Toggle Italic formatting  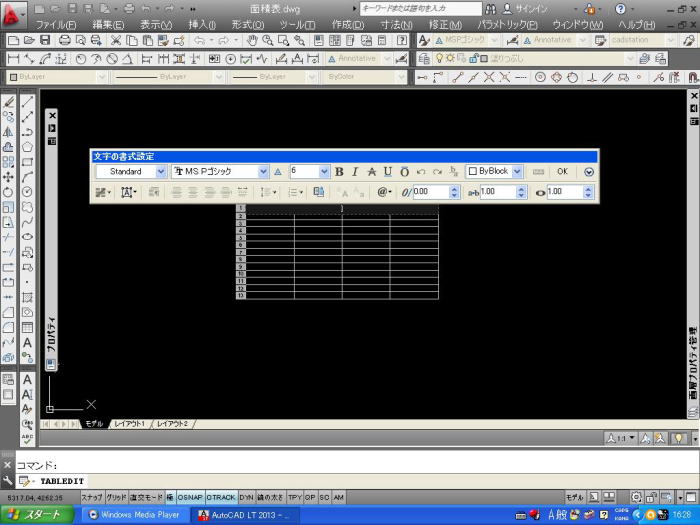tap(355, 172)
